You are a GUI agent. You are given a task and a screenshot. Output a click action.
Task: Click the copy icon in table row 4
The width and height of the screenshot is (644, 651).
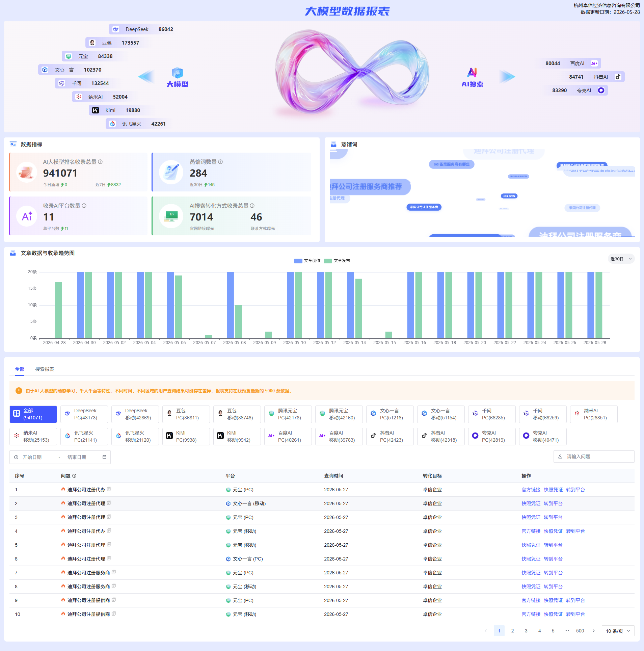pyautogui.click(x=109, y=531)
